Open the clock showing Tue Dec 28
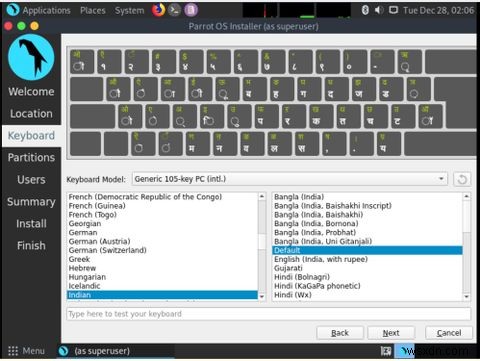Screen dimensions: 480x361 438,10
